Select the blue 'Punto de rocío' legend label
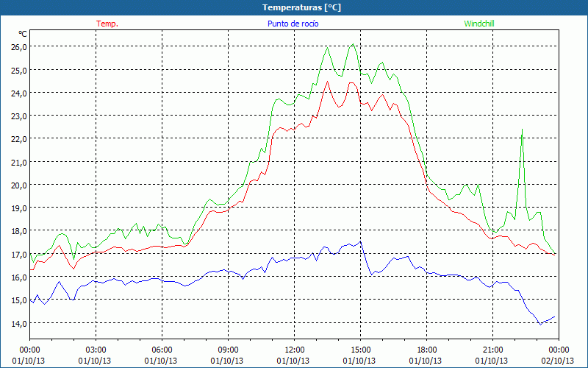The width and height of the screenshot is (588, 368). pos(293,24)
